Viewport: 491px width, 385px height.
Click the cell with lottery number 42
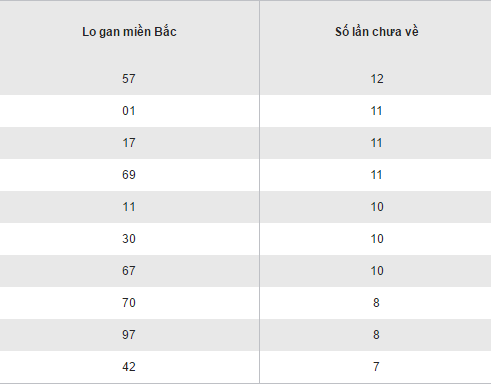point(129,367)
